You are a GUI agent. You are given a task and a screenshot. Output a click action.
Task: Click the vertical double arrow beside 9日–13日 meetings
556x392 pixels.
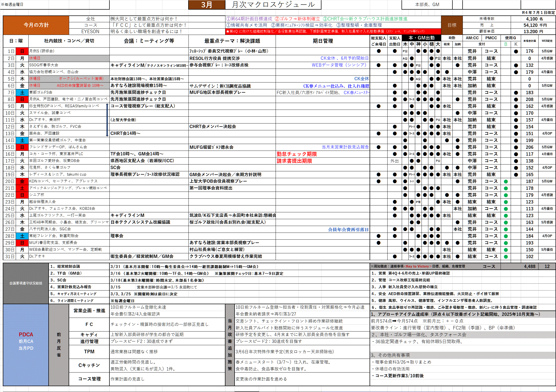pyautogui.click(x=107, y=120)
